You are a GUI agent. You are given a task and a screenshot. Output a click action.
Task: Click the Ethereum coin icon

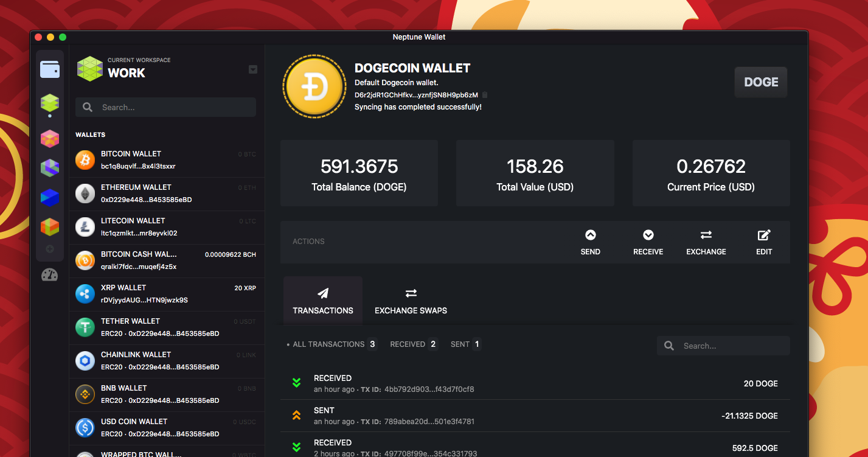[x=85, y=194]
